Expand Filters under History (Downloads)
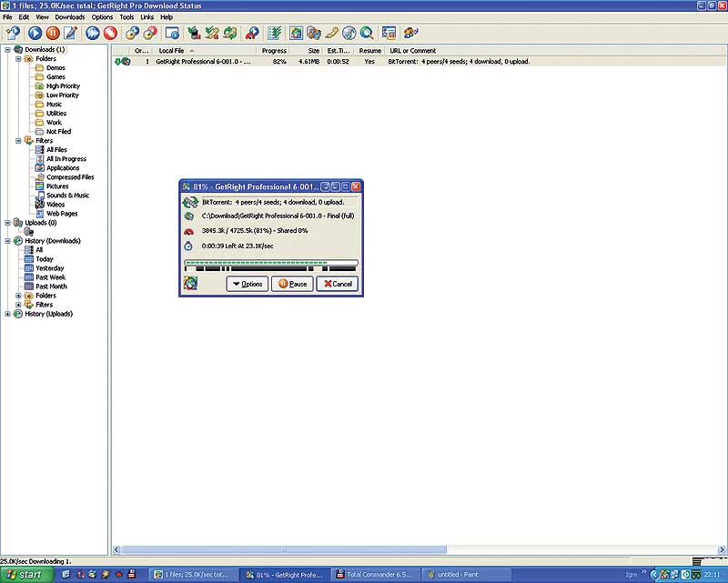Screen dimensions: 728x583 [x=18, y=305]
